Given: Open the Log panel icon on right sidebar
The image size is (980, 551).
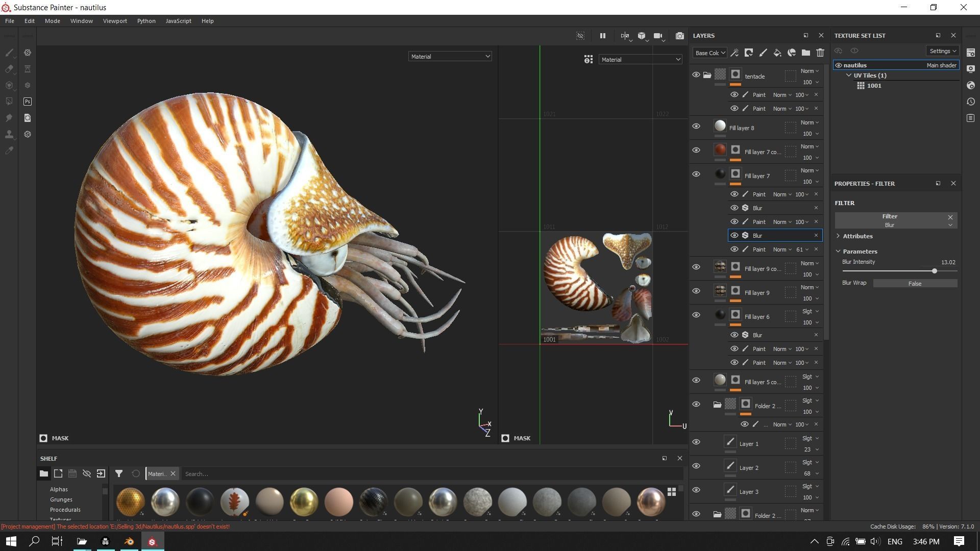Looking at the screenshot, I should point(971,118).
